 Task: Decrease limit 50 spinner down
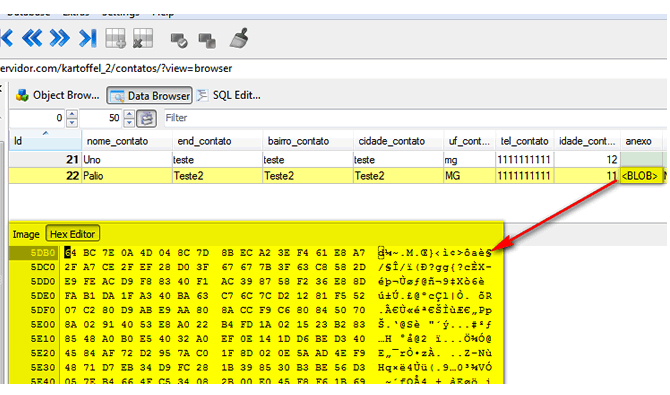click(129, 123)
